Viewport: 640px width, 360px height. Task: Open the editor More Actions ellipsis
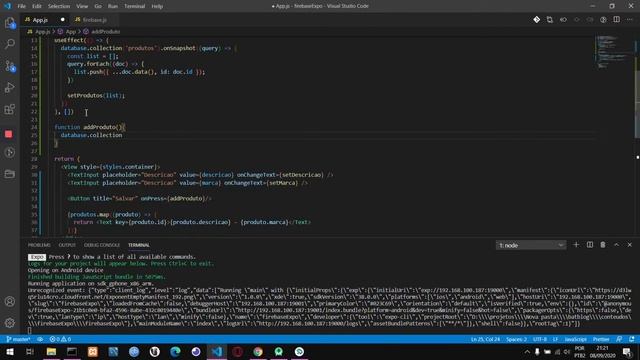point(630,20)
